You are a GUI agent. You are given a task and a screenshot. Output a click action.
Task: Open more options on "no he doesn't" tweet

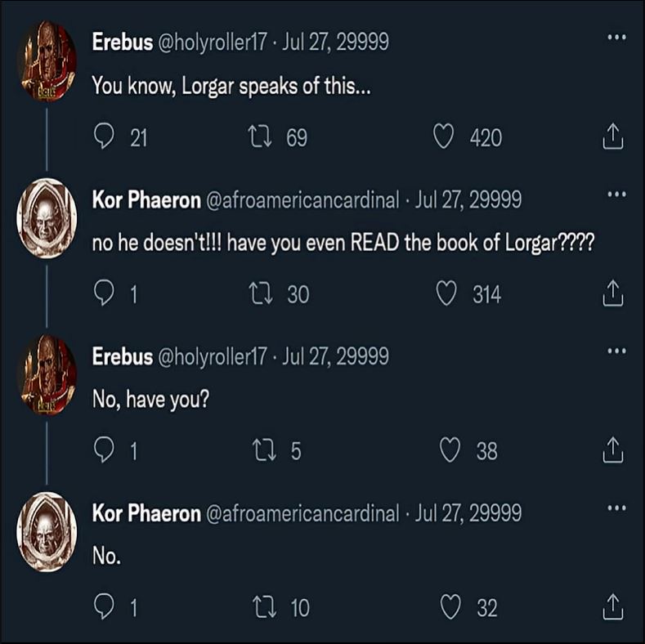click(x=616, y=195)
